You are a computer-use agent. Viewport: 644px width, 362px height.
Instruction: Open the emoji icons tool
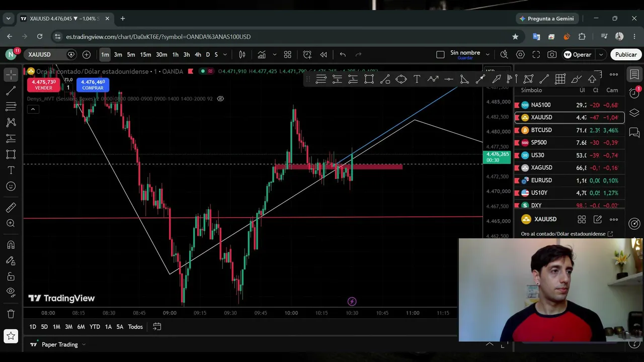coord(11,187)
